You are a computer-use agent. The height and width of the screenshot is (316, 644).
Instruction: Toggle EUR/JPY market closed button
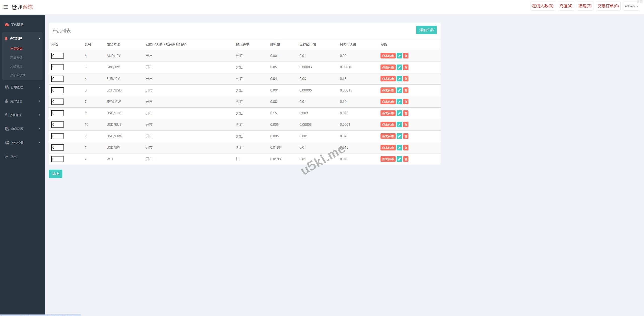point(388,79)
